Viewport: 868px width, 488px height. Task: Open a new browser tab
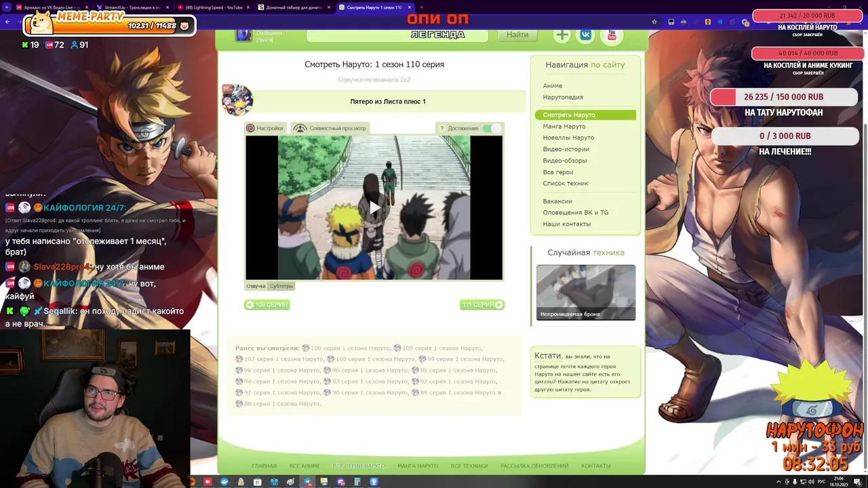click(422, 7)
